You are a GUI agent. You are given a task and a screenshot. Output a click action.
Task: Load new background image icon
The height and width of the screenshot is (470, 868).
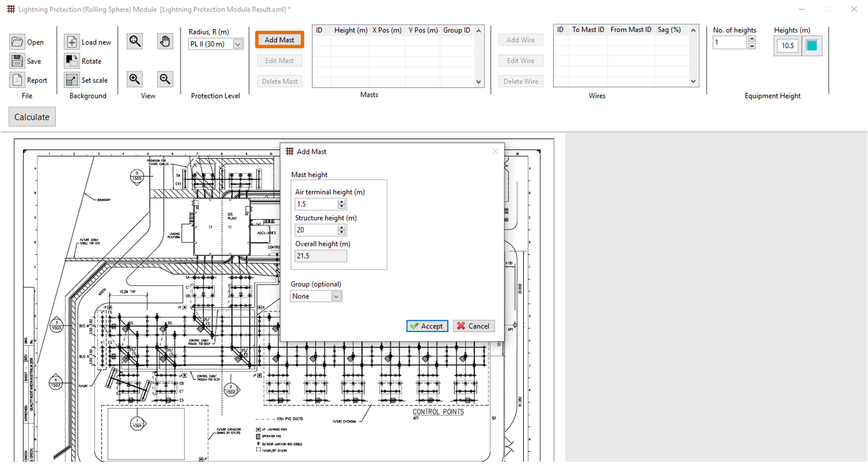click(71, 42)
